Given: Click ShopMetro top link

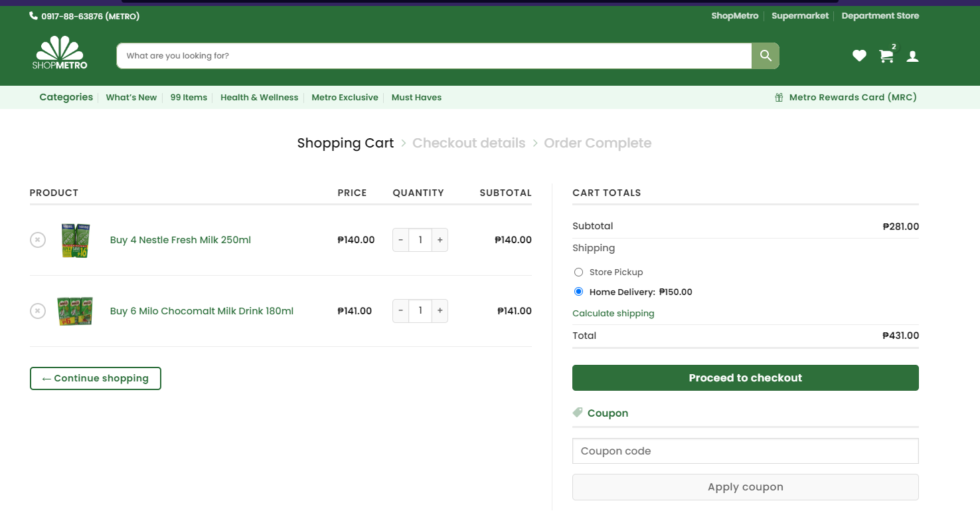Looking at the screenshot, I should (x=734, y=16).
